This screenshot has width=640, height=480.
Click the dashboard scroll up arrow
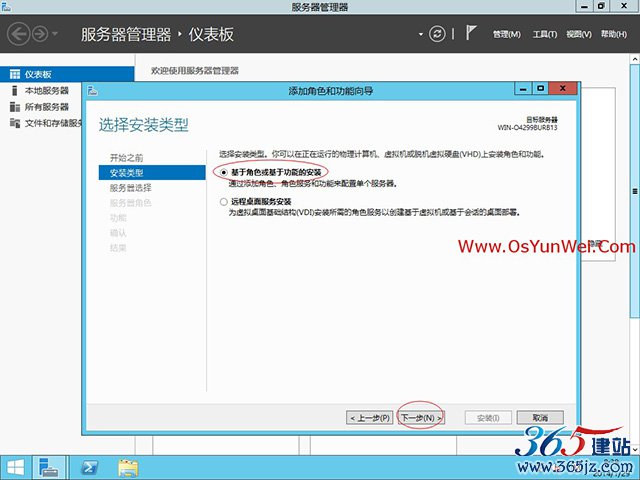pos(635,59)
